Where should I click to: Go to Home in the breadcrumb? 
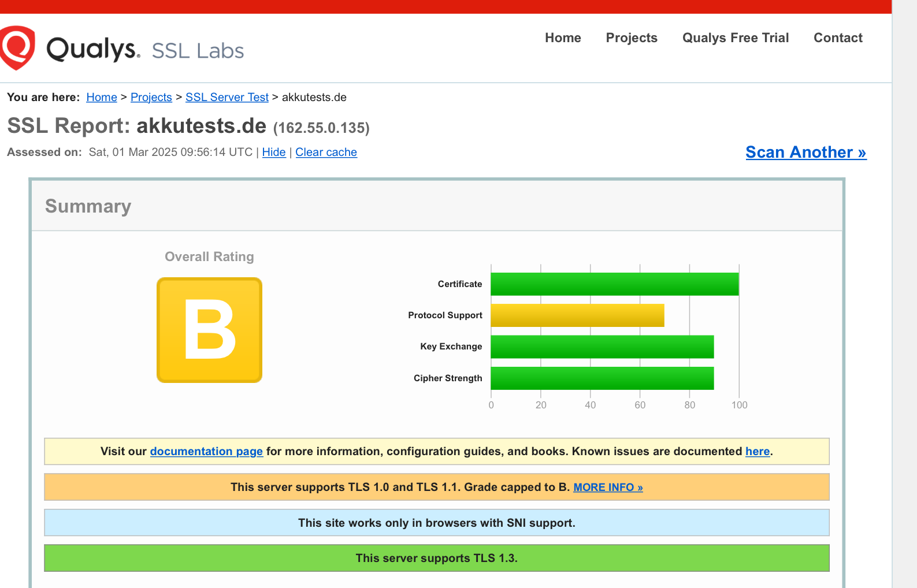102,97
